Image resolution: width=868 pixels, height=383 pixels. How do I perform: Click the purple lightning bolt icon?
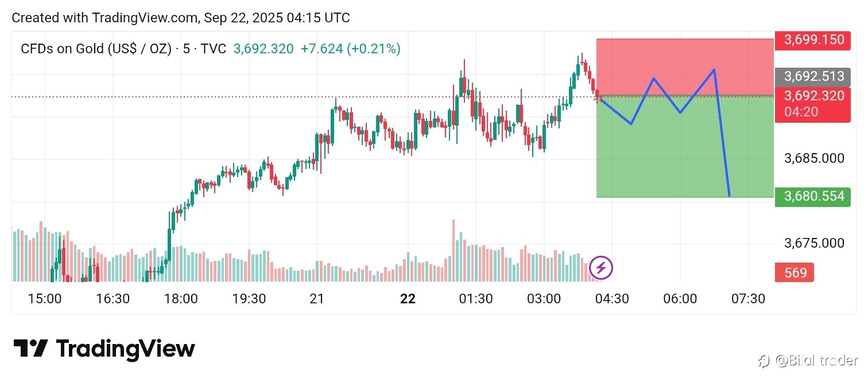(601, 267)
